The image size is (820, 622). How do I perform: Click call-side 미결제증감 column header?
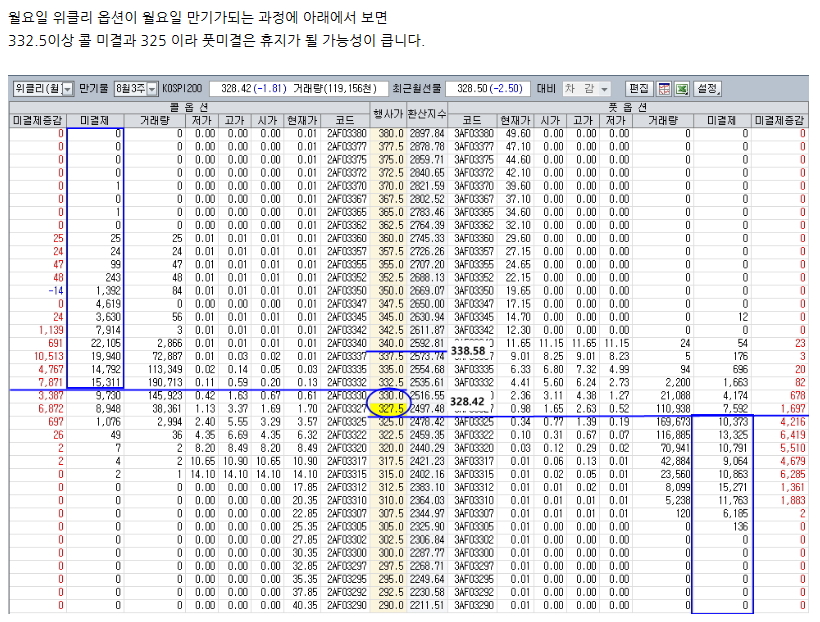(38, 119)
